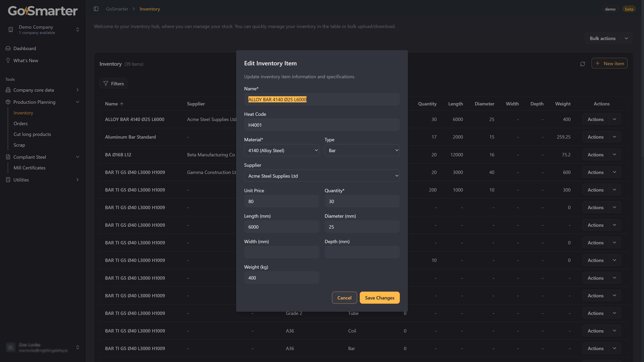The width and height of the screenshot is (644, 362).
Task: Click Save Changes button
Action: point(379,298)
